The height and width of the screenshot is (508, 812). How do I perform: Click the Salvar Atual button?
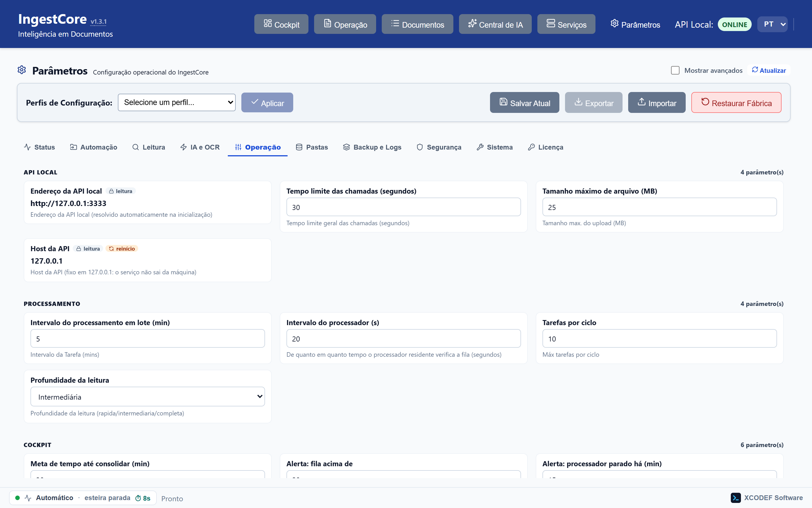click(524, 102)
